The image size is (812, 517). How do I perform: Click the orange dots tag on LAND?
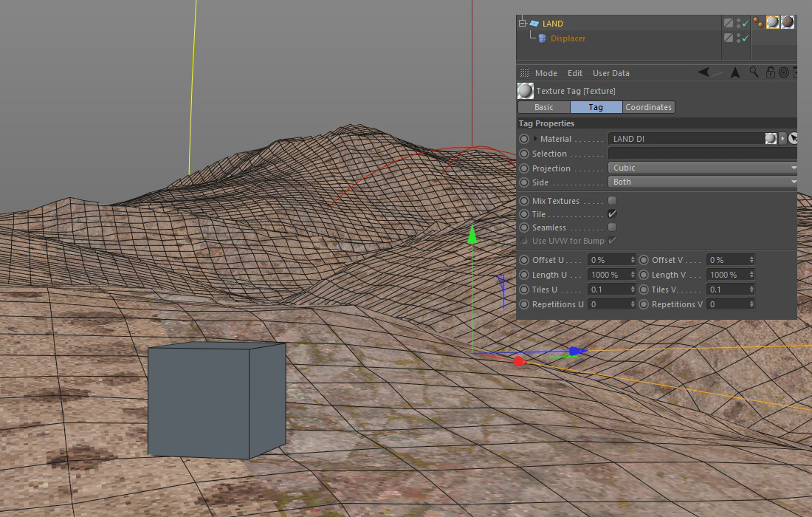coord(758,23)
